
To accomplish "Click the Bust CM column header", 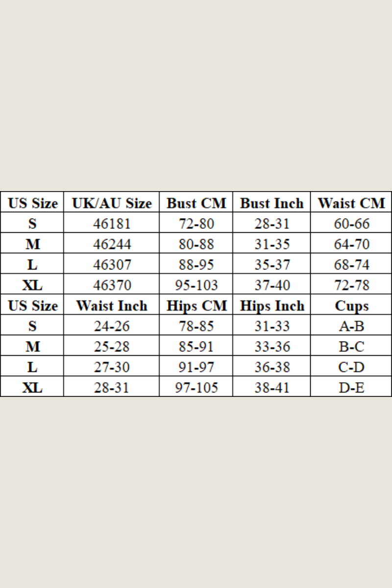I will coord(196,203).
